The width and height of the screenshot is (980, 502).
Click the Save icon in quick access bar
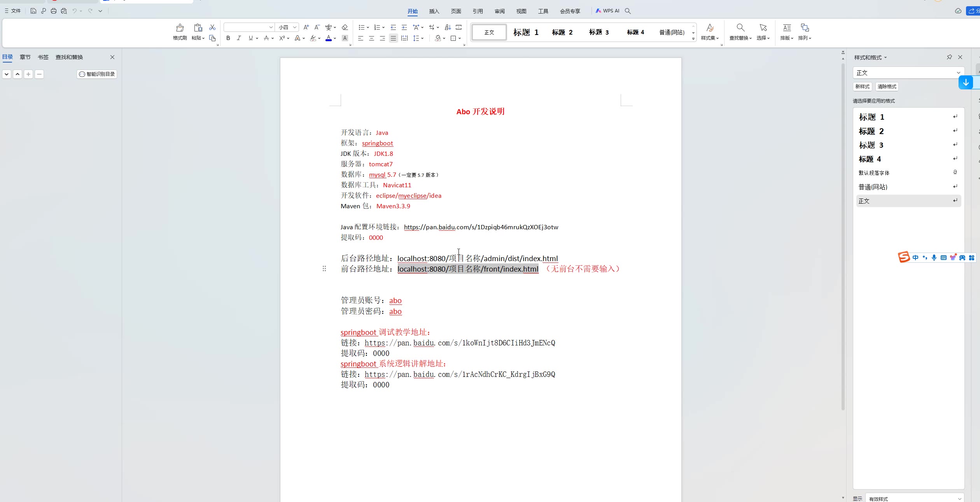pyautogui.click(x=33, y=11)
